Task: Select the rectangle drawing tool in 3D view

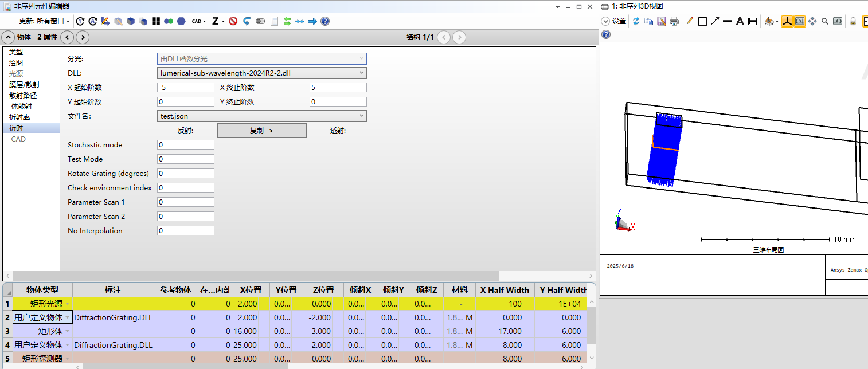Action: tap(702, 21)
